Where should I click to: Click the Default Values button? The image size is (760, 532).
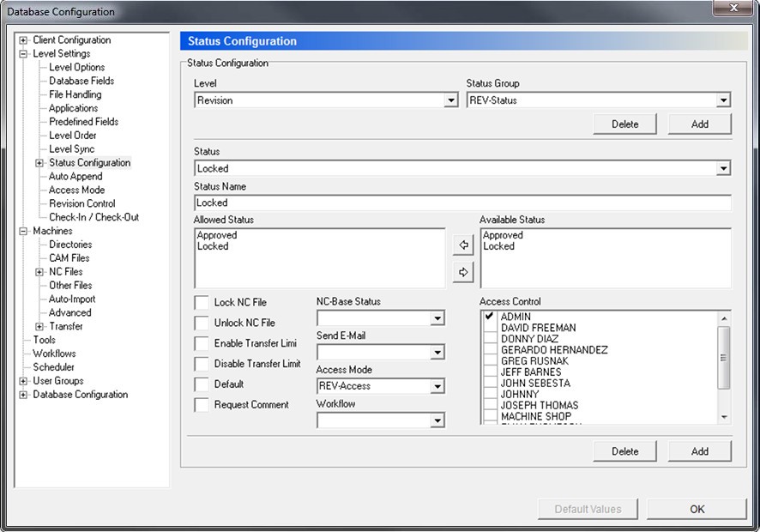588,509
